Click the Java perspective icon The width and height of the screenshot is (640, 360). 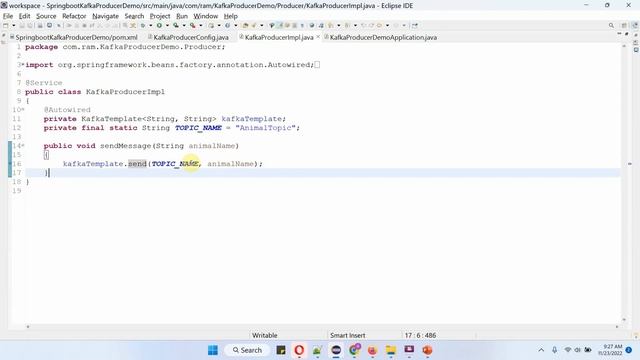click(635, 25)
